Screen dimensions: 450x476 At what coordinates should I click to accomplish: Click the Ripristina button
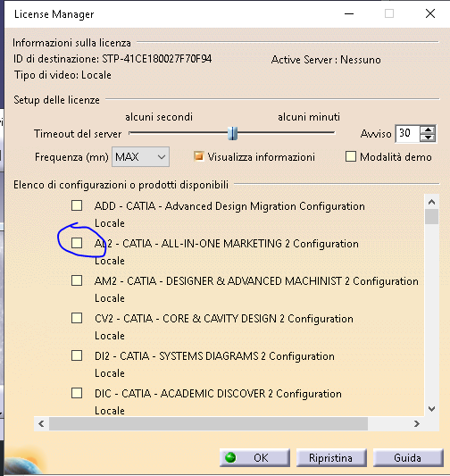click(331, 458)
